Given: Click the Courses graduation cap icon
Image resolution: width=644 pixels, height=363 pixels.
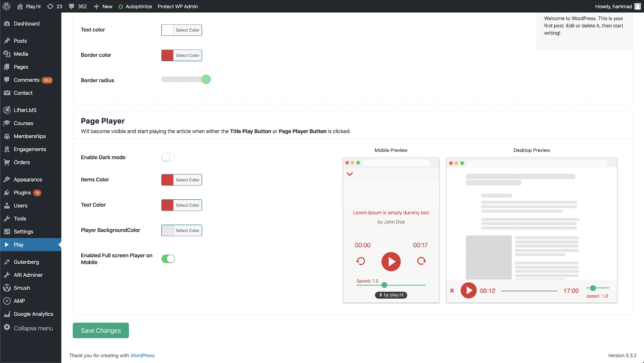Looking at the screenshot, I should coord(7,123).
